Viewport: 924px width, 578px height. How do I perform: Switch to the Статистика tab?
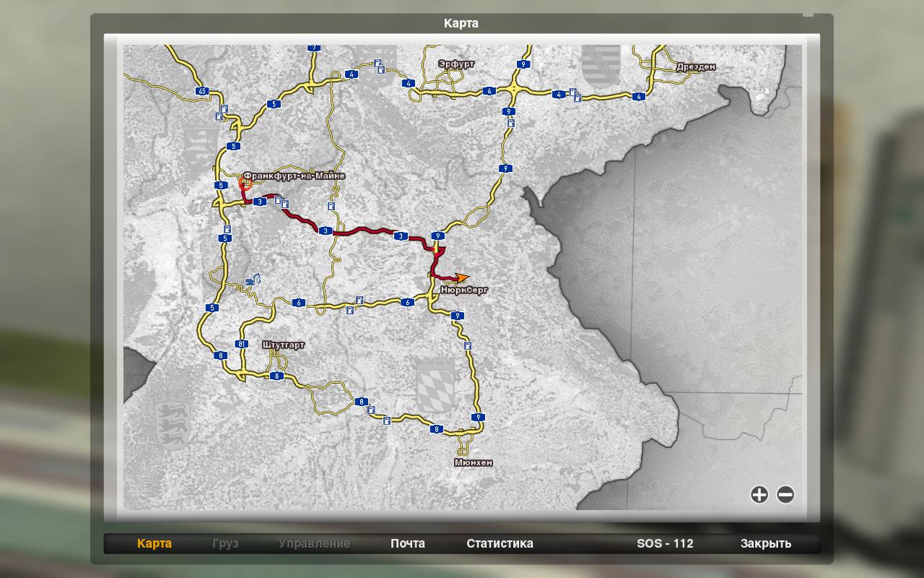click(x=500, y=543)
